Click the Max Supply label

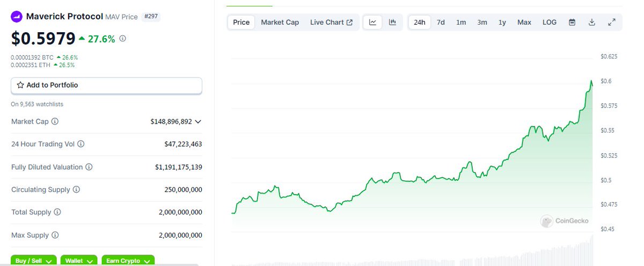[x=30, y=235]
